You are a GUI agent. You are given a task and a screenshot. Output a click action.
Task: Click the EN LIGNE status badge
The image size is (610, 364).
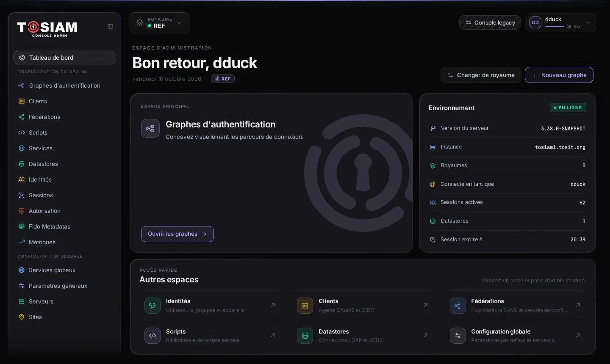tap(568, 108)
